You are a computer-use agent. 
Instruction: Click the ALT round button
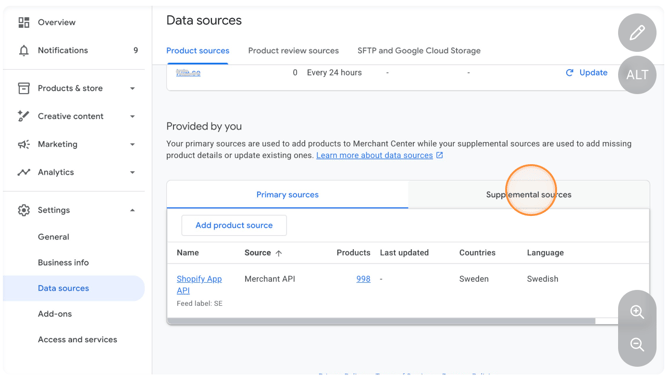pyautogui.click(x=637, y=75)
